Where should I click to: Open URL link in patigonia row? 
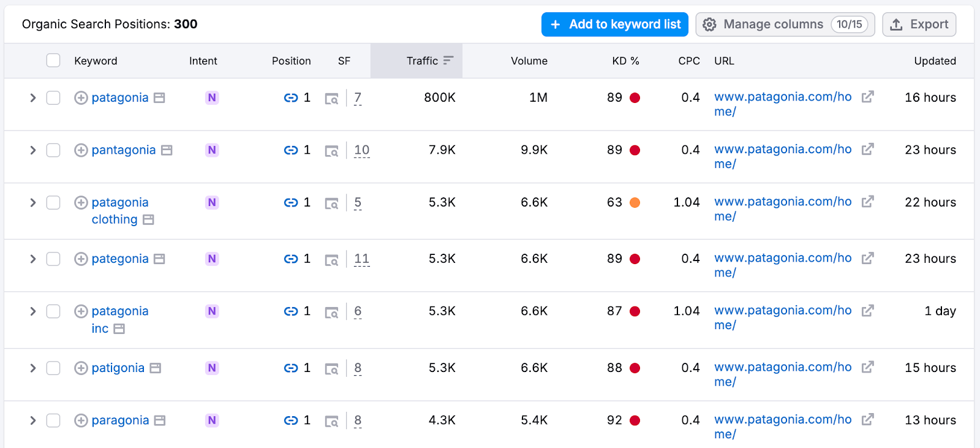point(783,374)
